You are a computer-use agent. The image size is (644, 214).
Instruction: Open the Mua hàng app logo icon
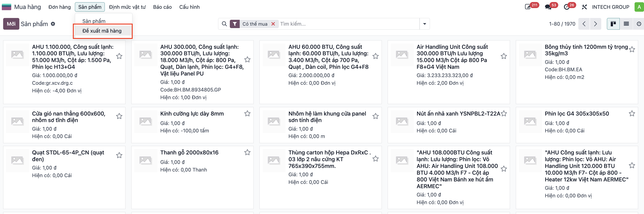click(x=7, y=7)
